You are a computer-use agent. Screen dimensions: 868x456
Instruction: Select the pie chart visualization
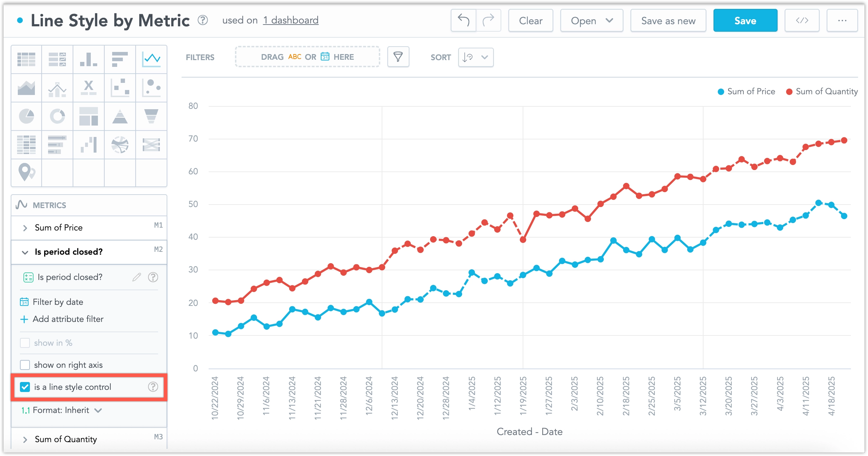point(26,116)
